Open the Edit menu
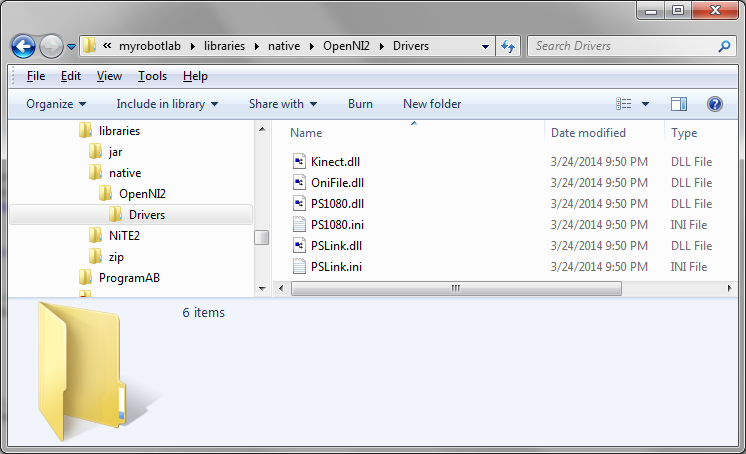The width and height of the screenshot is (746, 454). 71,76
